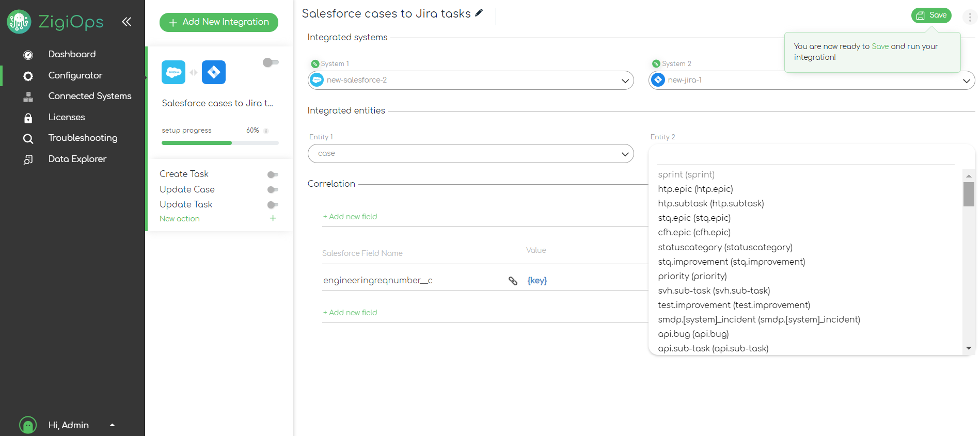Click the System 2 green status icon
This screenshot has height=436, width=980.
point(656,64)
